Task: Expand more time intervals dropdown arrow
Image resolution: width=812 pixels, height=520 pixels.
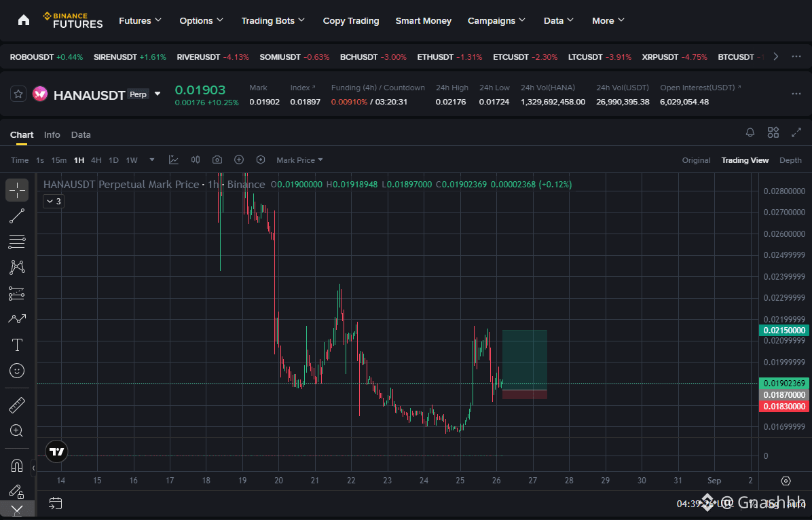Action: (x=151, y=160)
